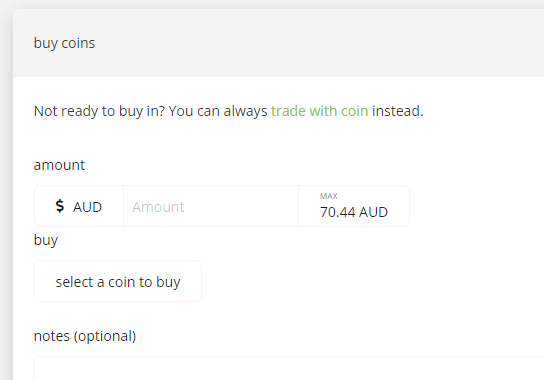Click the 'AUD' currency code text

pyautogui.click(x=87, y=207)
